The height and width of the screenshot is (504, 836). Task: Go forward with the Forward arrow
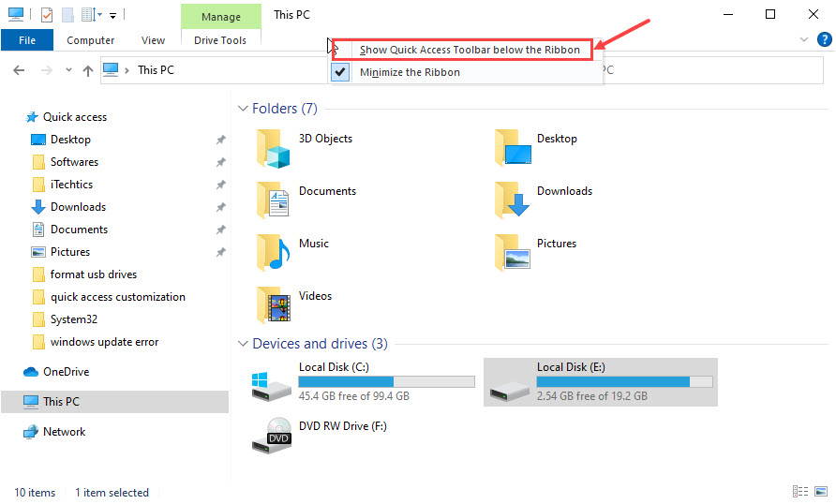pos(46,70)
